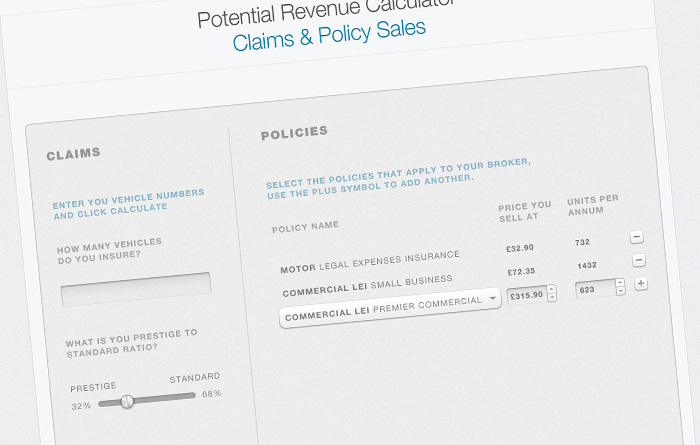The width and height of the screenshot is (700, 445).
Task: Increase the £315.90 price using up arrow
Action: coord(551,289)
